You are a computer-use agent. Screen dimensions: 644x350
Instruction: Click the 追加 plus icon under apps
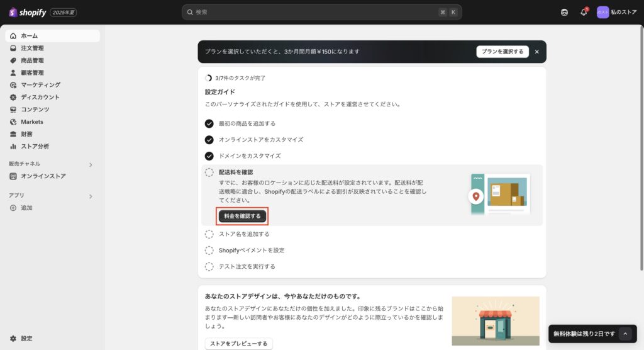[14, 208]
